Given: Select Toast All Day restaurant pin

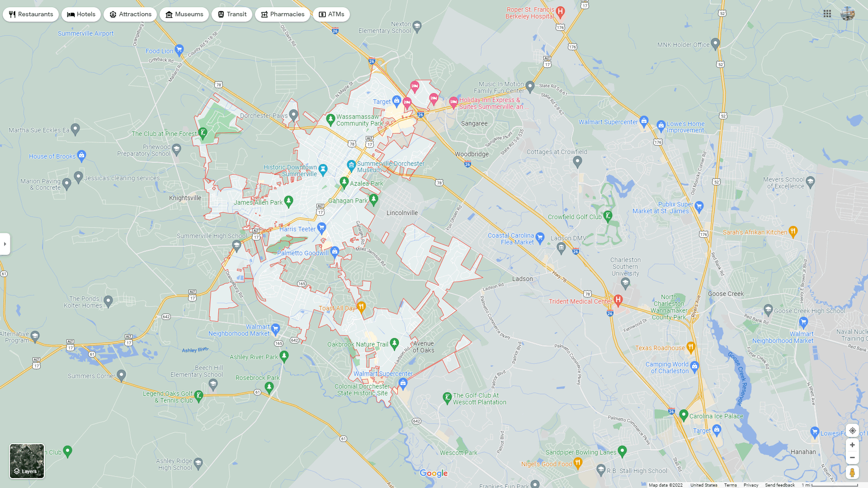Looking at the screenshot, I should click(361, 307).
